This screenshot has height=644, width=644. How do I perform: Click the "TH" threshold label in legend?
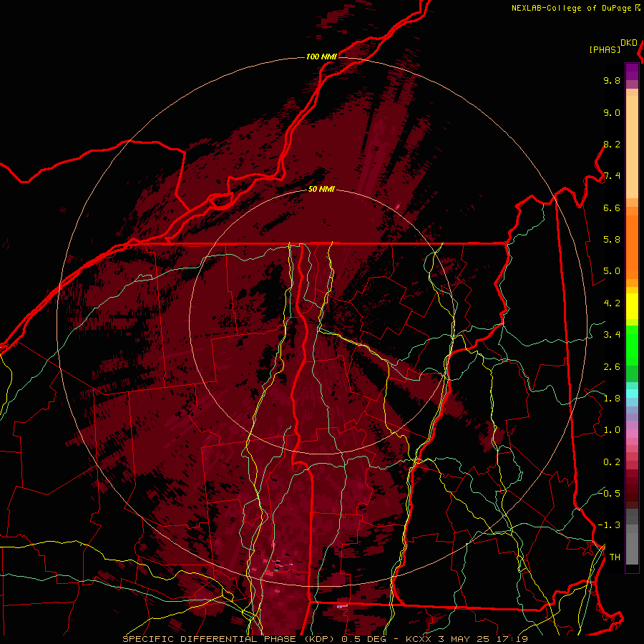[x=615, y=557]
